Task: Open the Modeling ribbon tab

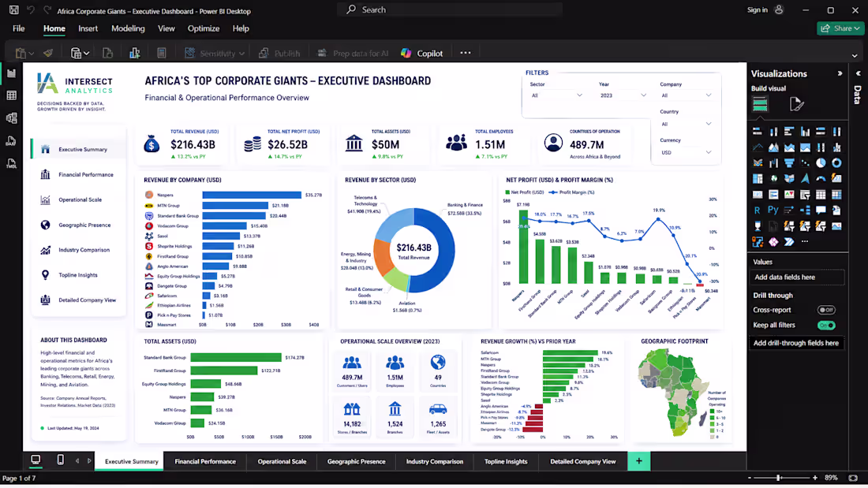Action: click(x=128, y=28)
